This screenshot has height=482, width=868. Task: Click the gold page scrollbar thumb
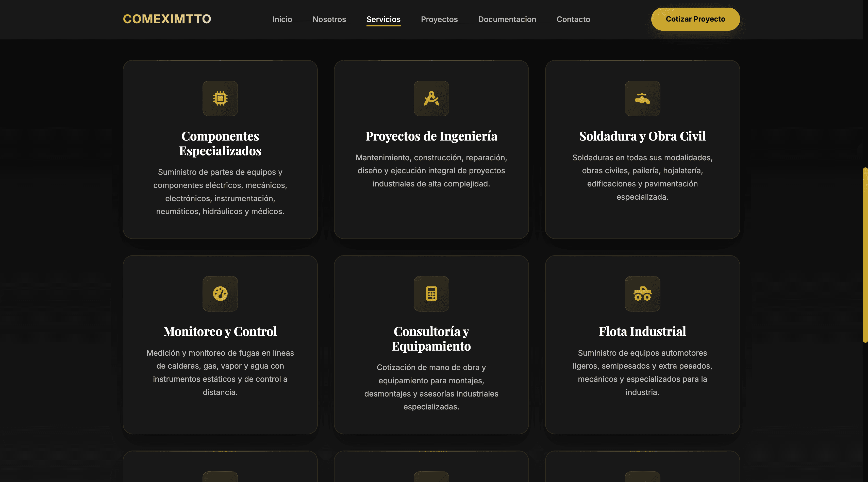pos(865,255)
